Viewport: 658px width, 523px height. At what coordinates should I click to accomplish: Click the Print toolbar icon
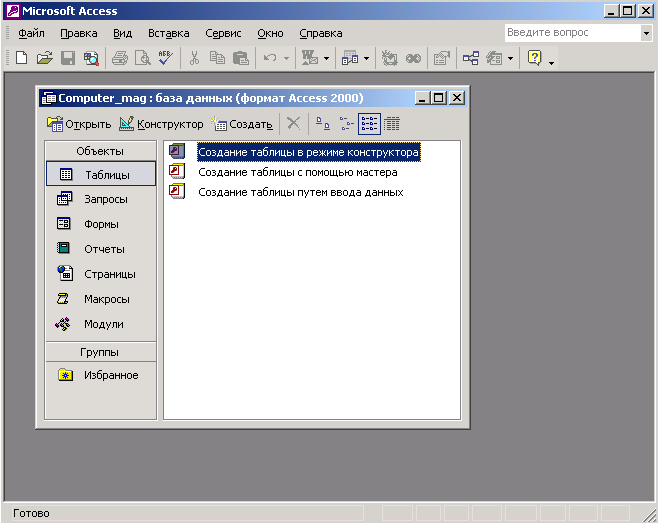pyautogui.click(x=120, y=58)
